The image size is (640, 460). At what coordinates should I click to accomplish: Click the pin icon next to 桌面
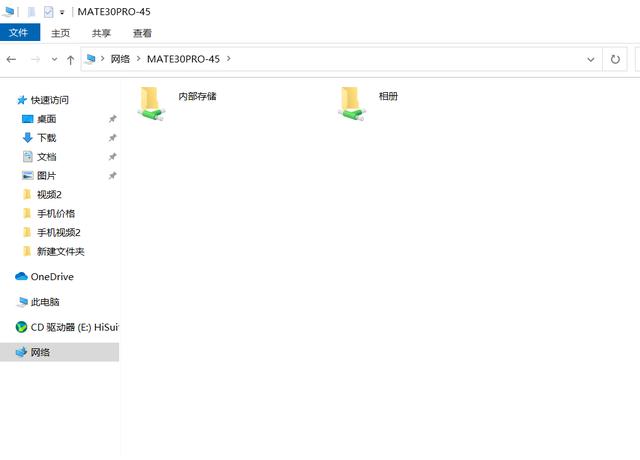[x=112, y=119]
